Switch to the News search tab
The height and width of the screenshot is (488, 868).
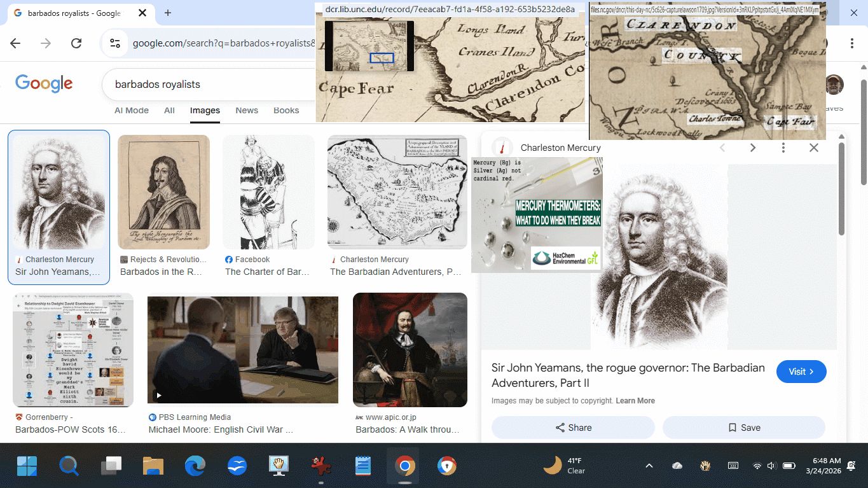click(x=247, y=110)
